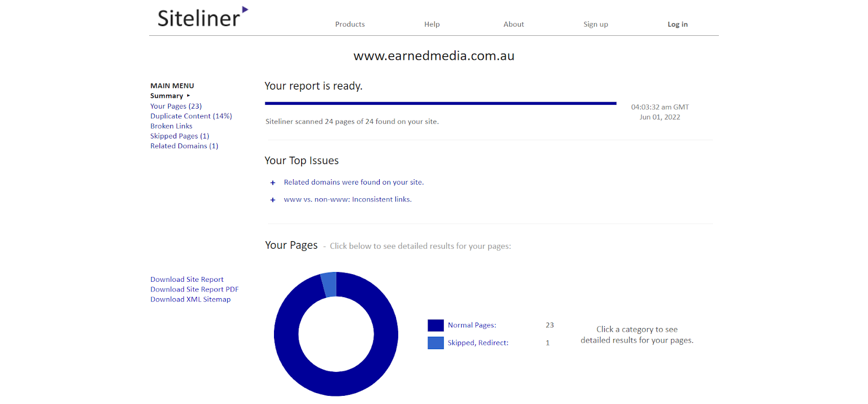Viewport: 868px width, 404px height.
Task: Click the 'Your report is ready.' heading
Action: click(x=314, y=86)
